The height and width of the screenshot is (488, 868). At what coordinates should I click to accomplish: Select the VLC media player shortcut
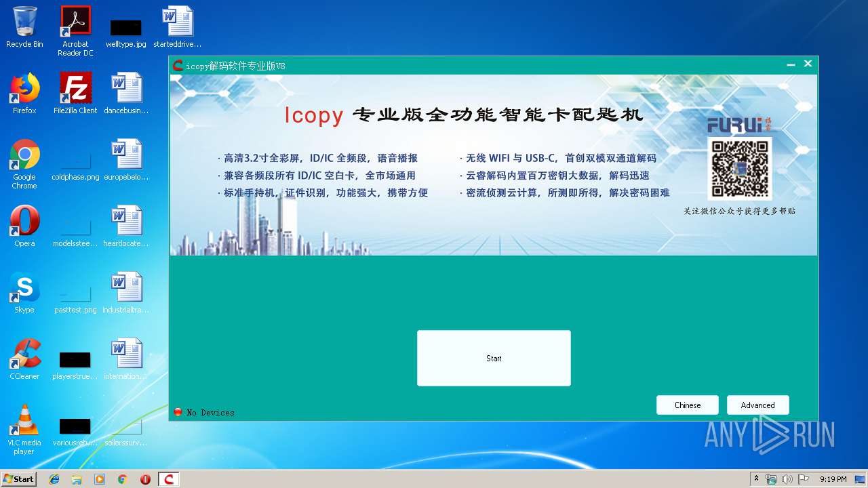point(24,430)
